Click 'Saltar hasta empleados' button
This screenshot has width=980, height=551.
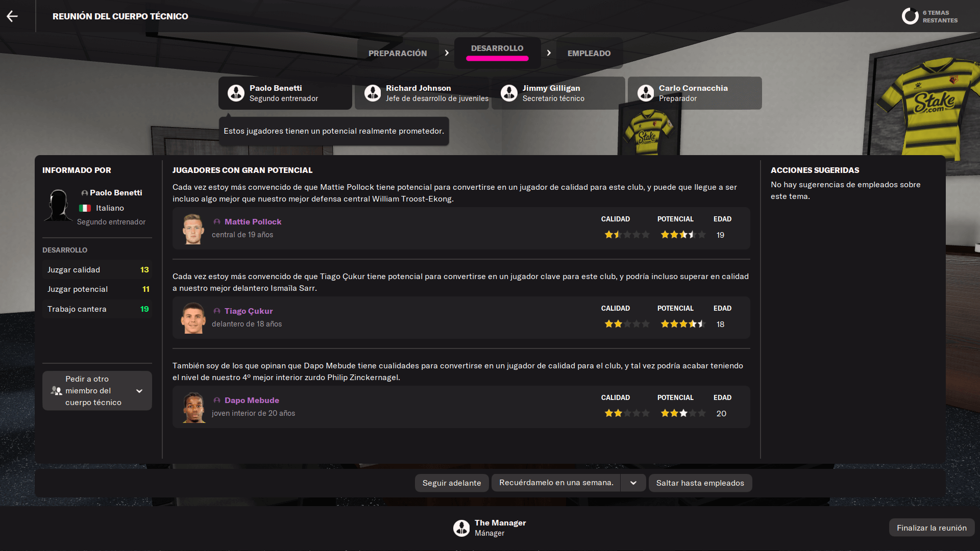pos(700,483)
